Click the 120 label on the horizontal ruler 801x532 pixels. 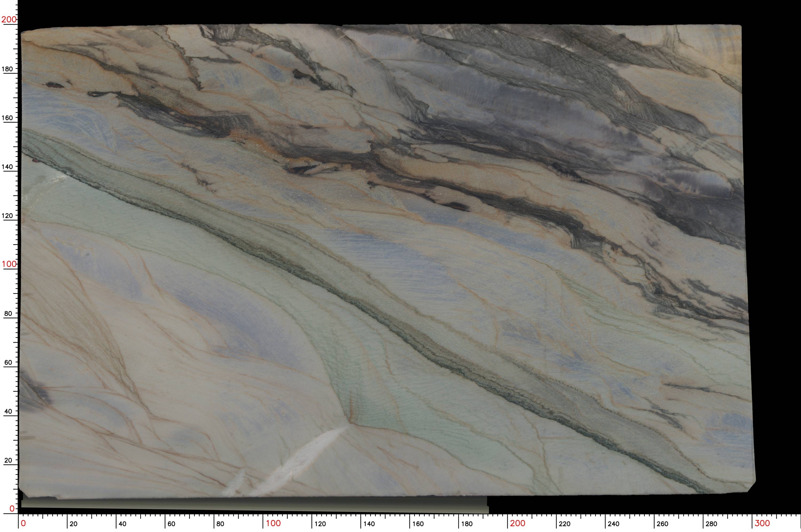point(320,524)
